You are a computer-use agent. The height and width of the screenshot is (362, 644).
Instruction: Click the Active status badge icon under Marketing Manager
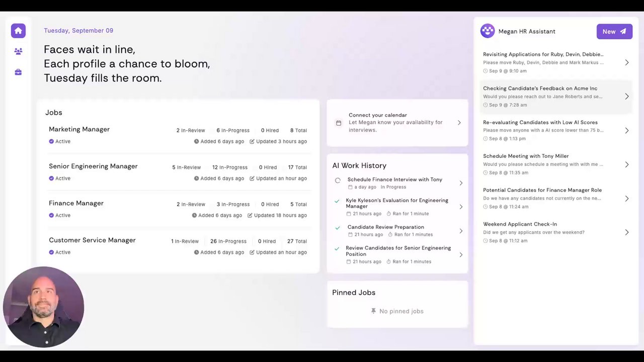click(51, 141)
